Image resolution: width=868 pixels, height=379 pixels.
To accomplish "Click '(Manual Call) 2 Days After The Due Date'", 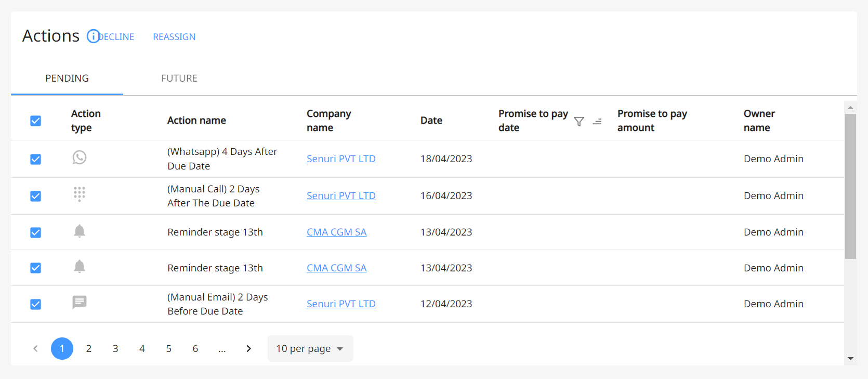I will tap(214, 196).
